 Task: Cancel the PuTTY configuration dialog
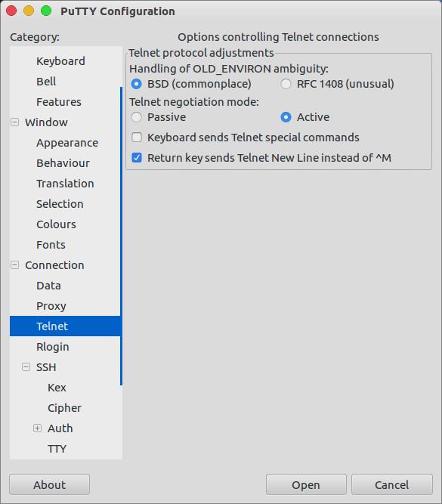coord(392,484)
